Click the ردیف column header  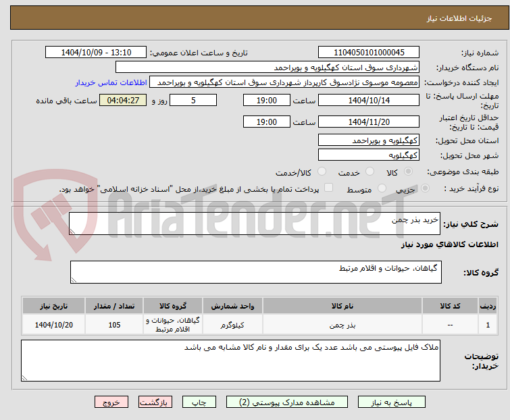[488, 306]
